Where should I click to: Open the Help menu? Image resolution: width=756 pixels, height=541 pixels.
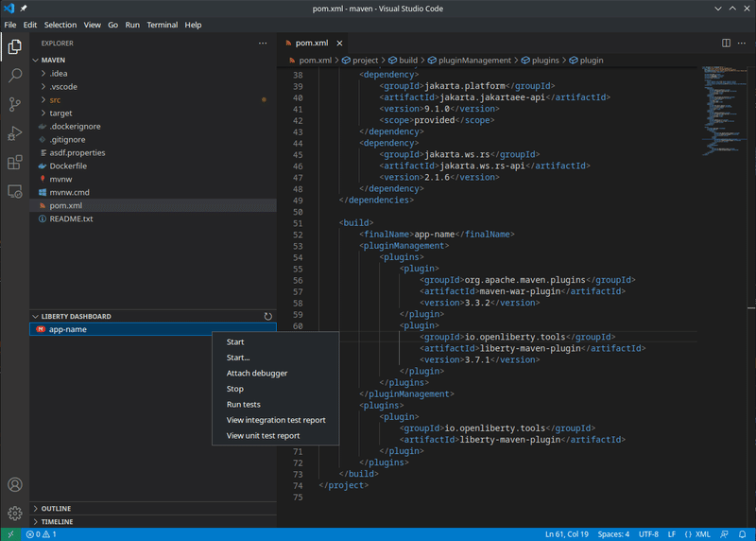193,25
